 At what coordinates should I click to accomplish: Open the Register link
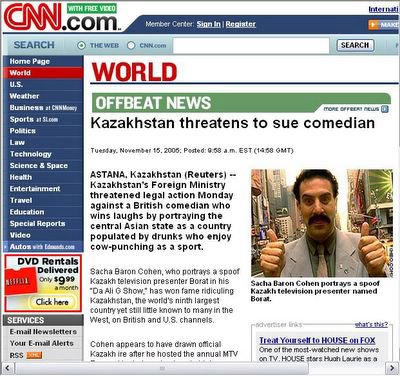(x=241, y=24)
